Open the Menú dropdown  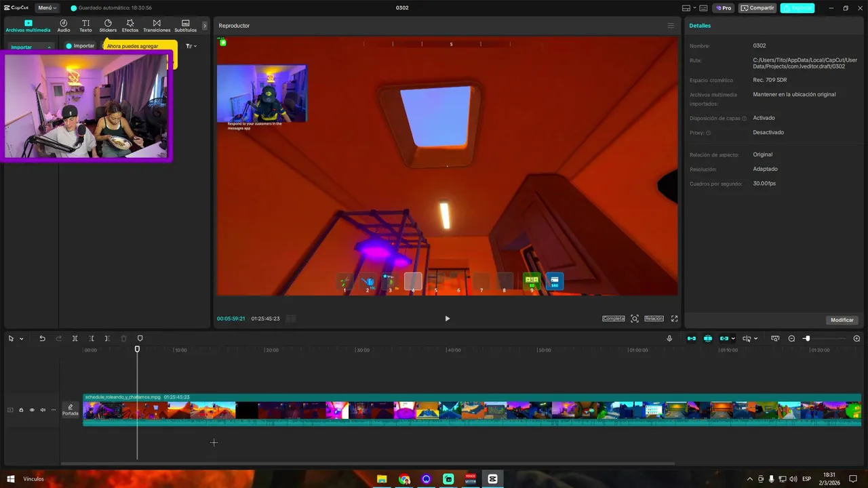pyautogui.click(x=47, y=8)
